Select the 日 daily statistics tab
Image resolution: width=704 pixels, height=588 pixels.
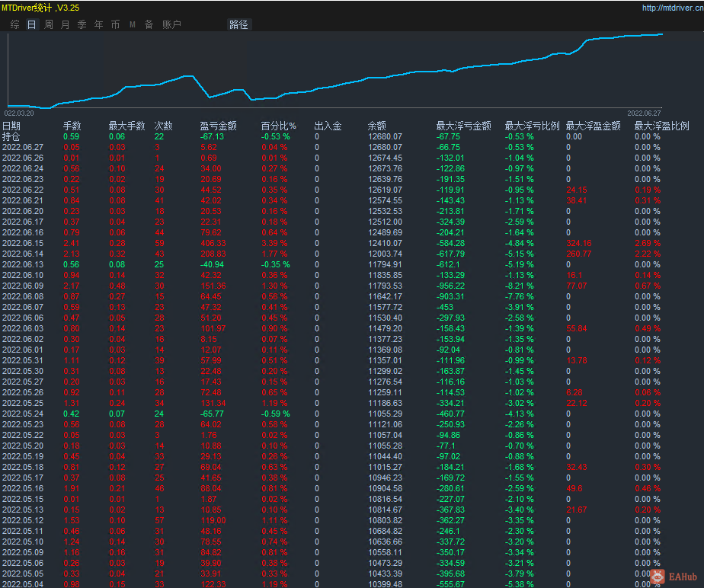pos(31,24)
